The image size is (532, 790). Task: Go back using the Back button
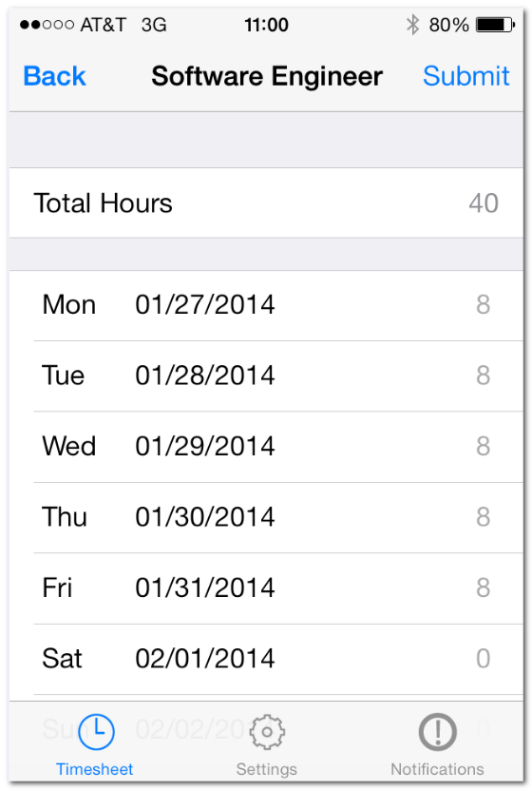coord(54,76)
